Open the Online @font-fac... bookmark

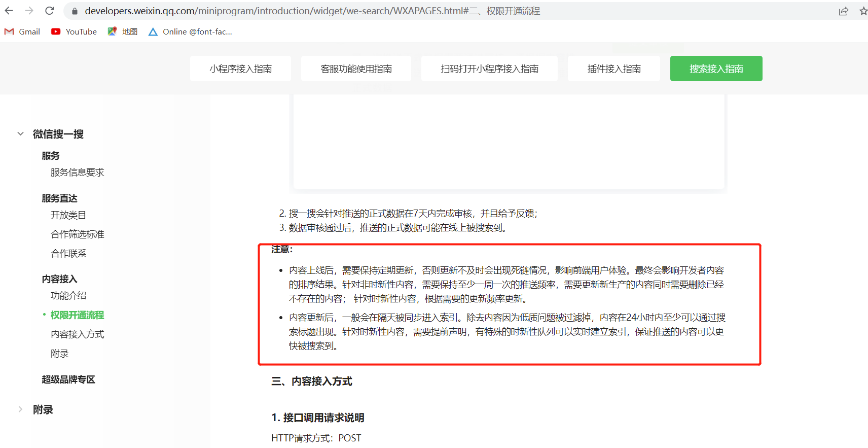190,31
